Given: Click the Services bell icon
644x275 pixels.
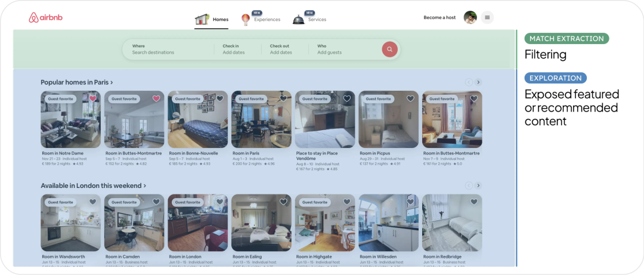Looking at the screenshot, I should [298, 20].
